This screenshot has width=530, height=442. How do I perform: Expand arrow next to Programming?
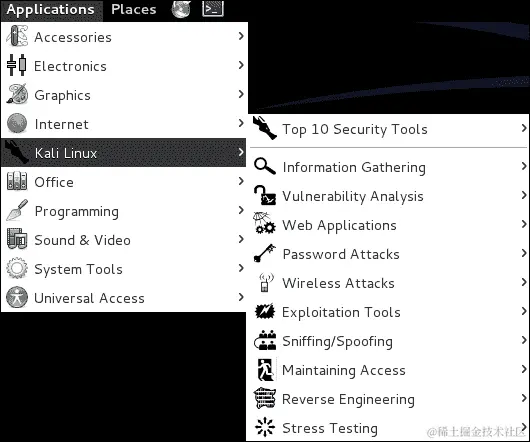[241, 210]
